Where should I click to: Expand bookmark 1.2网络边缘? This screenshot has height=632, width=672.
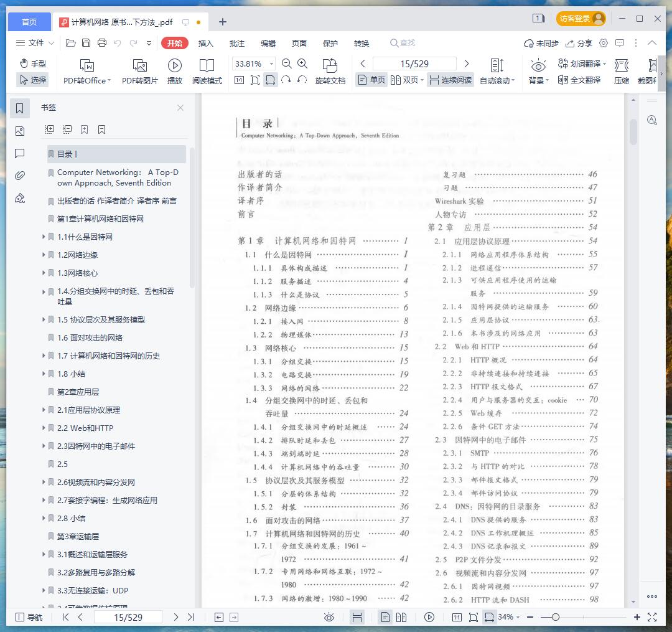coord(44,255)
